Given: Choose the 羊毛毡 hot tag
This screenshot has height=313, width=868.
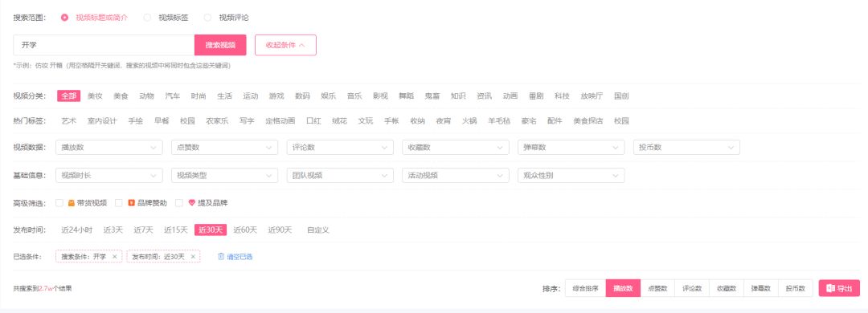Looking at the screenshot, I should (x=499, y=120).
